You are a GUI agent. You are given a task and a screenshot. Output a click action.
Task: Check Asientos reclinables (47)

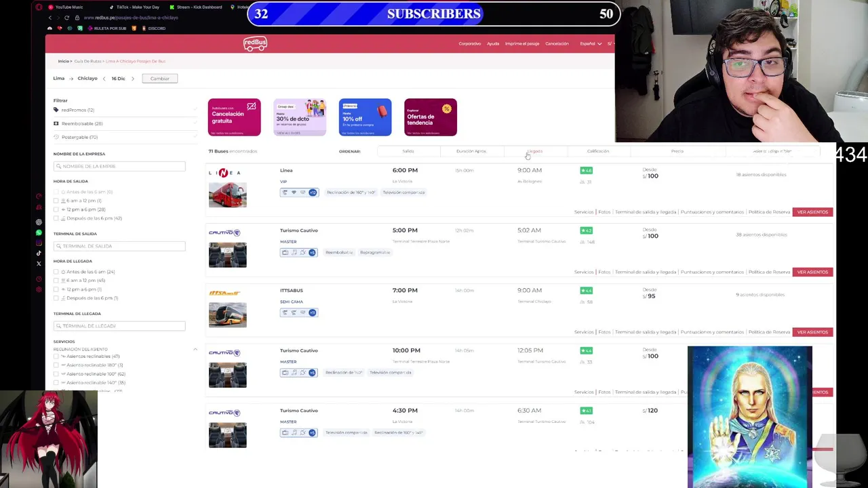pyautogui.click(x=56, y=357)
